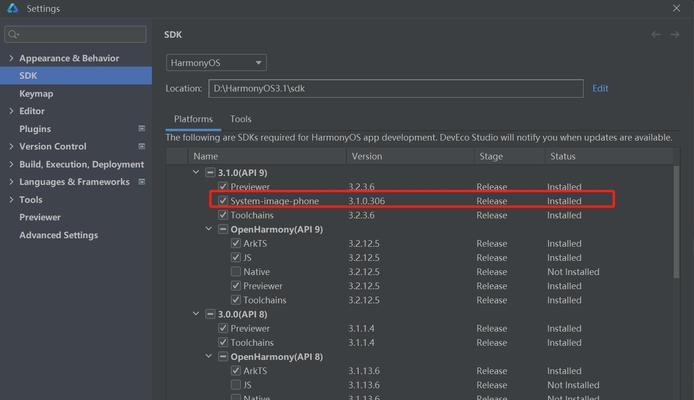Screen dimensions: 694x400
Task: Check JS version 3.1.13.6
Action: pyautogui.click(x=236, y=385)
